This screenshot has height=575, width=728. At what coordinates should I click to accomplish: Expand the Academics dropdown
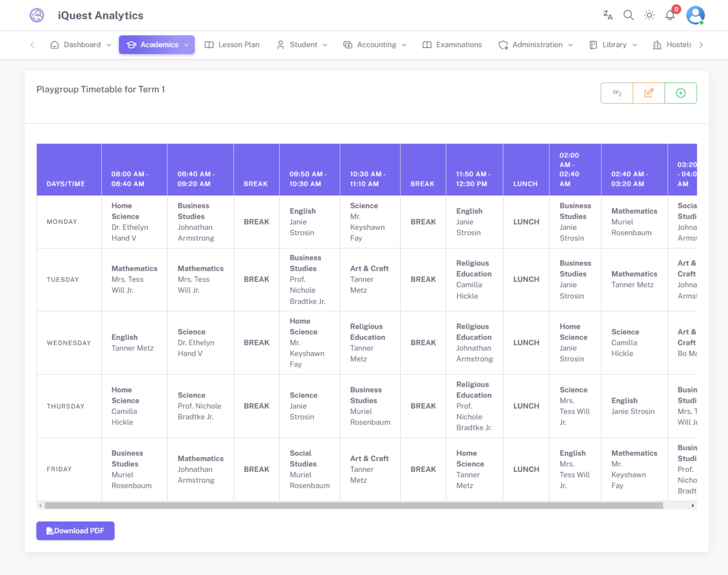coord(156,44)
